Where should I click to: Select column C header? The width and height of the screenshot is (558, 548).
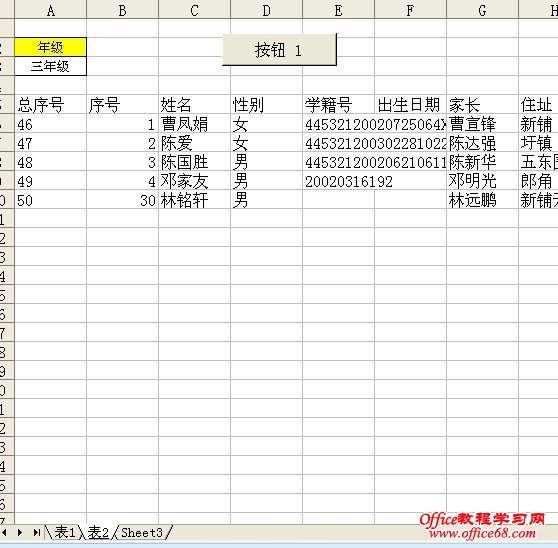tap(194, 10)
